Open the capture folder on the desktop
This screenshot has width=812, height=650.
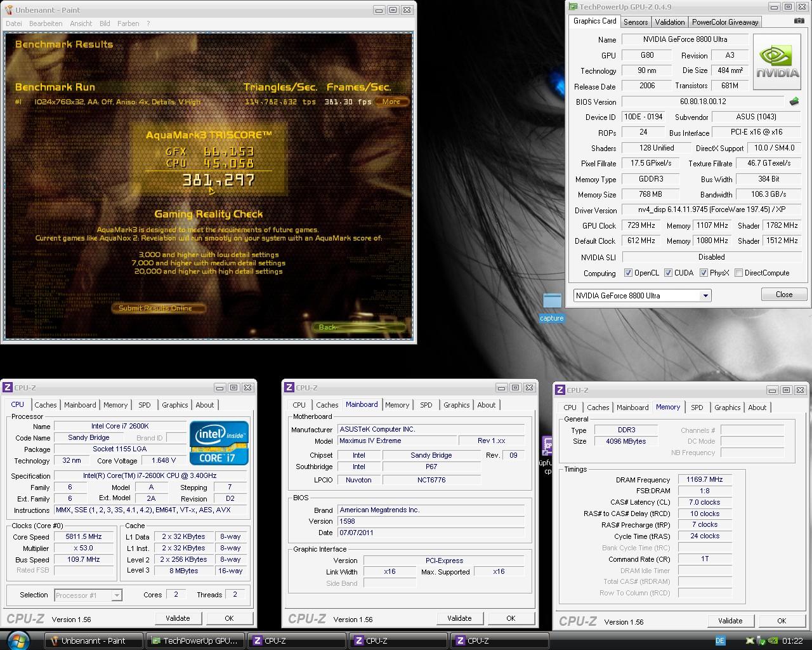point(552,307)
